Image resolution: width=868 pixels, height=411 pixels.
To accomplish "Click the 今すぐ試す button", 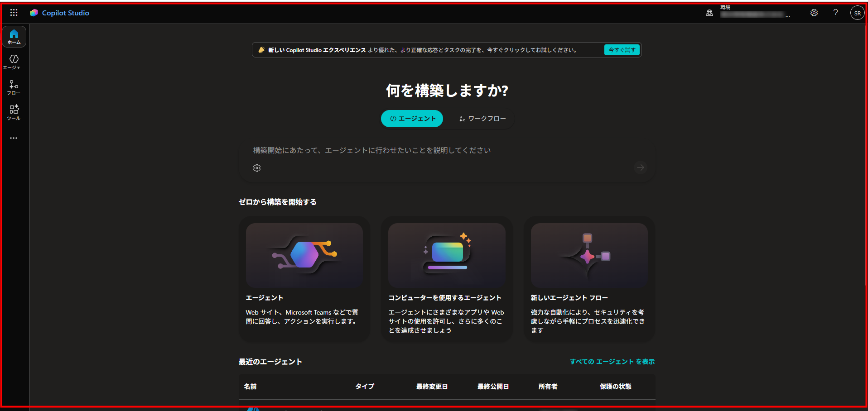I will click(x=622, y=50).
